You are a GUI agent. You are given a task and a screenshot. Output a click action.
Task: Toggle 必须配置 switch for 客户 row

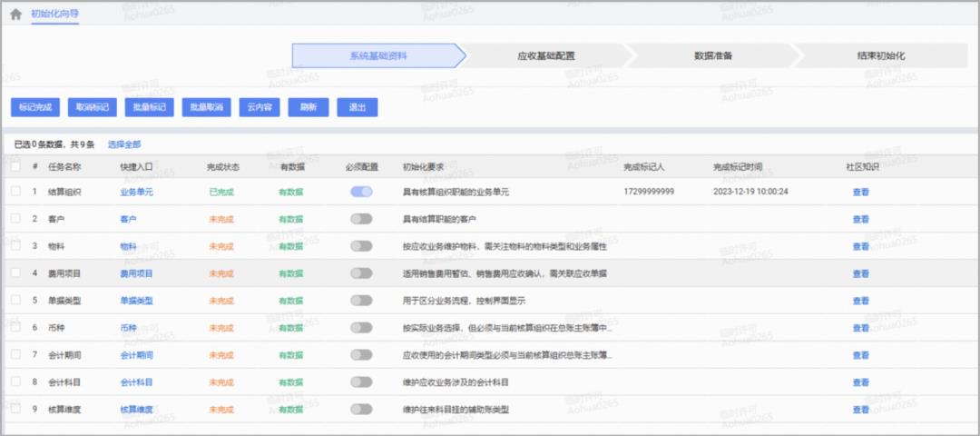pos(361,219)
